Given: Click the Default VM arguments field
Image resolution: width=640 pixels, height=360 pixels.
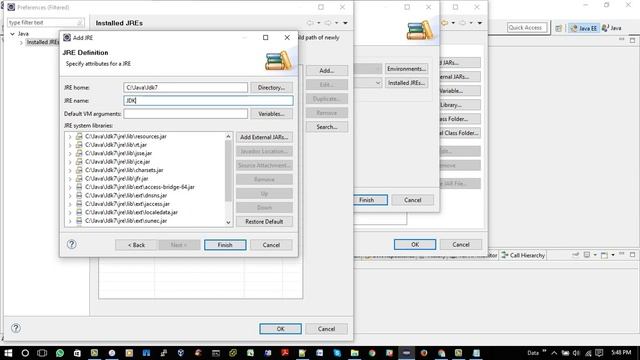Looking at the screenshot, I should coord(185,113).
